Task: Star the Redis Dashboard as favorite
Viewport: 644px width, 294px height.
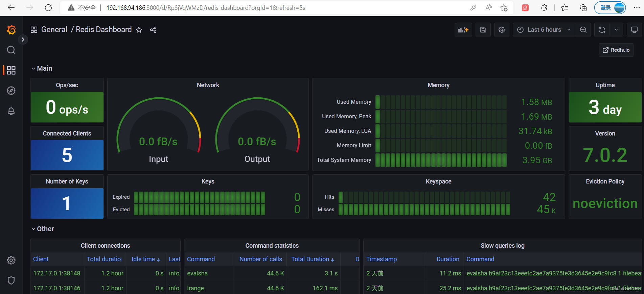Action: click(x=139, y=30)
